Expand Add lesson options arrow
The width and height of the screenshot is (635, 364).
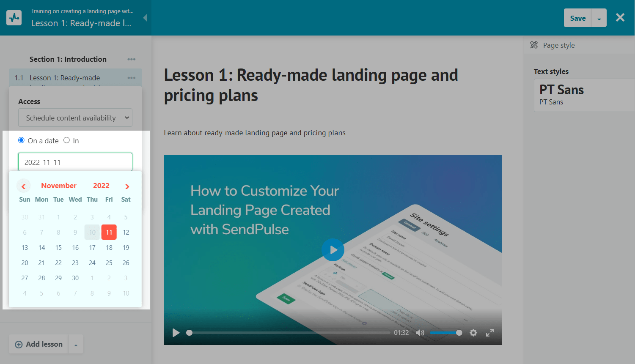click(76, 345)
